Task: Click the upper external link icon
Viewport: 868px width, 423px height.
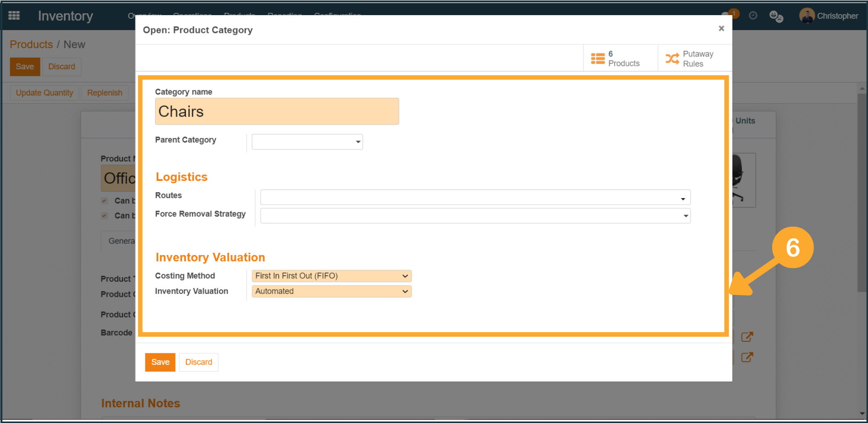Action: pyautogui.click(x=747, y=337)
